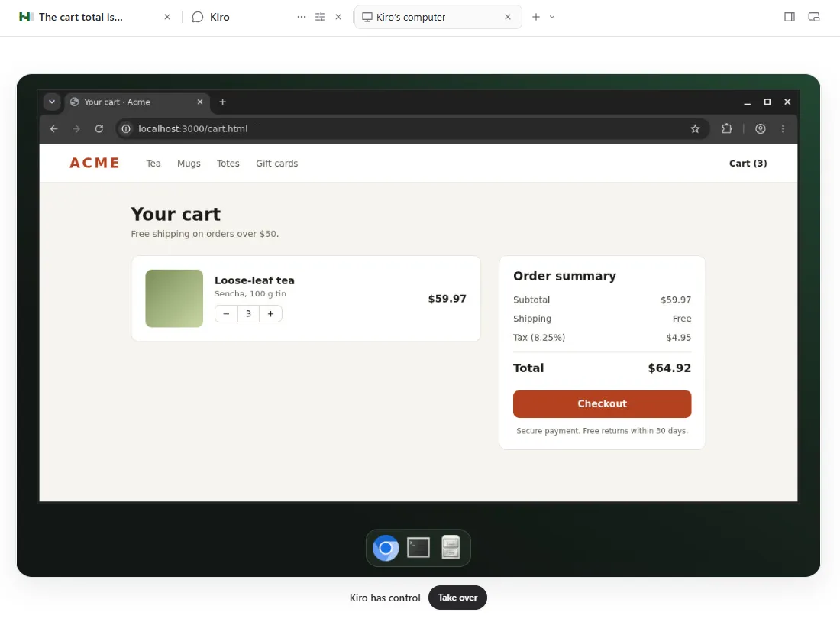The image size is (840, 622).
Task: Select the $59.97 item price
Action: (x=447, y=299)
